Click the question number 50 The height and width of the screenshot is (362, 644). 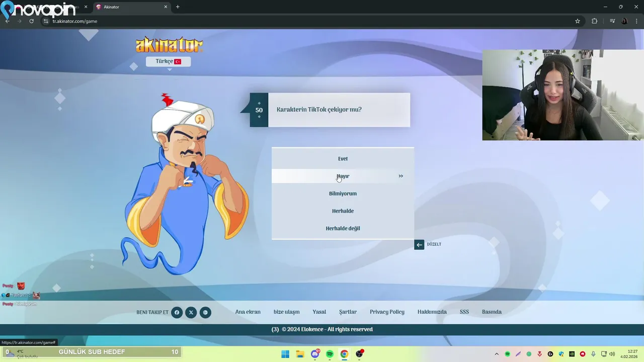259,110
